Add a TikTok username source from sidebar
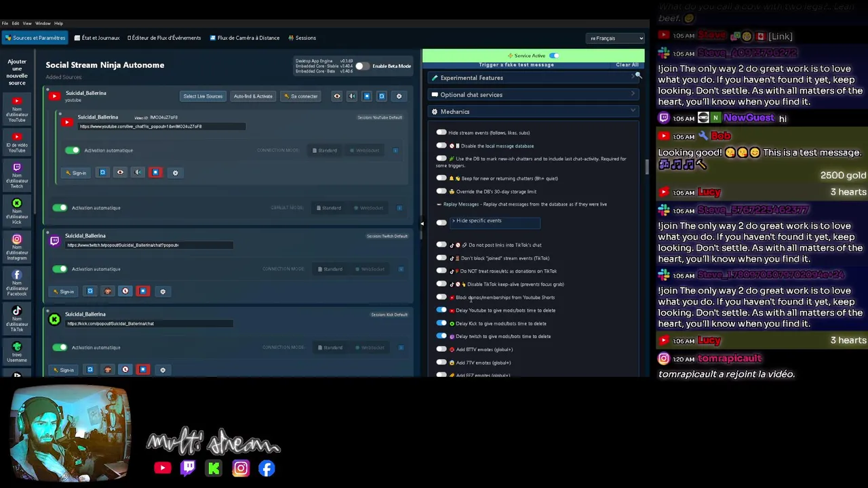The width and height of the screenshot is (868, 488). (x=17, y=319)
